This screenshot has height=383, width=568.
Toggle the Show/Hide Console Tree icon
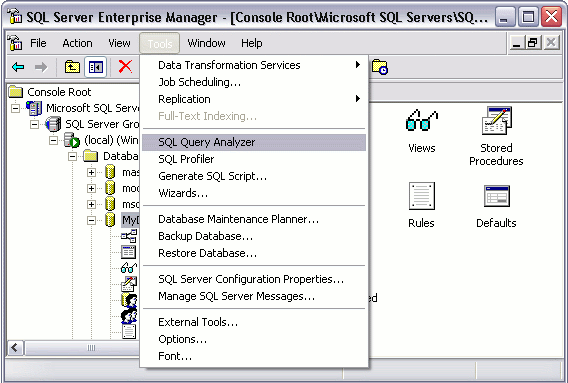pyautogui.click(x=96, y=67)
